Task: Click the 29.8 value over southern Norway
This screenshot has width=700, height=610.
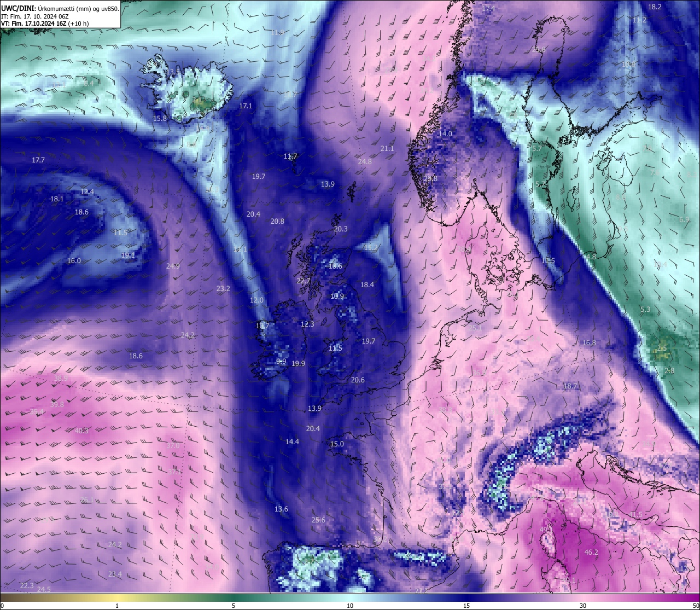Action: pyautogui.click(x=430, y=178)
